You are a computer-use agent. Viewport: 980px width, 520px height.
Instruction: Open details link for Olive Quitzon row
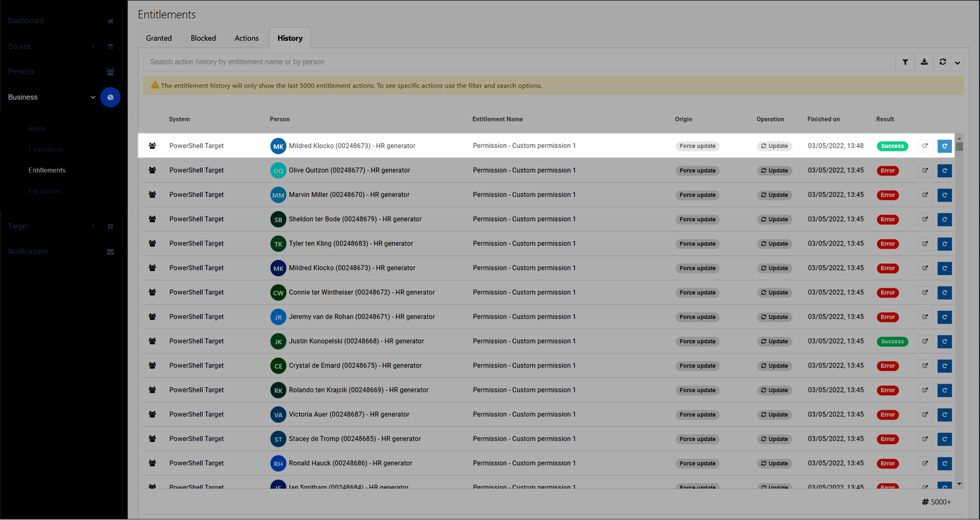tap(925, 170)
